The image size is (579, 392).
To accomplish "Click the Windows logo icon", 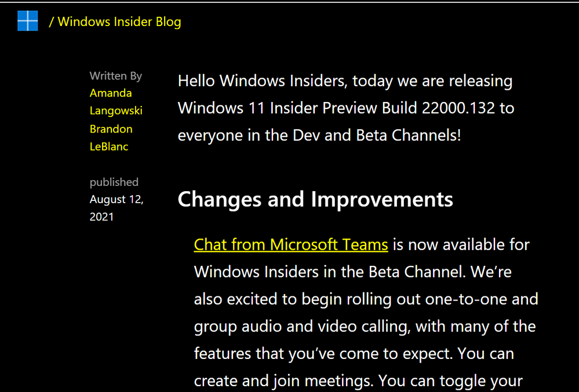I will pos(28,21).
